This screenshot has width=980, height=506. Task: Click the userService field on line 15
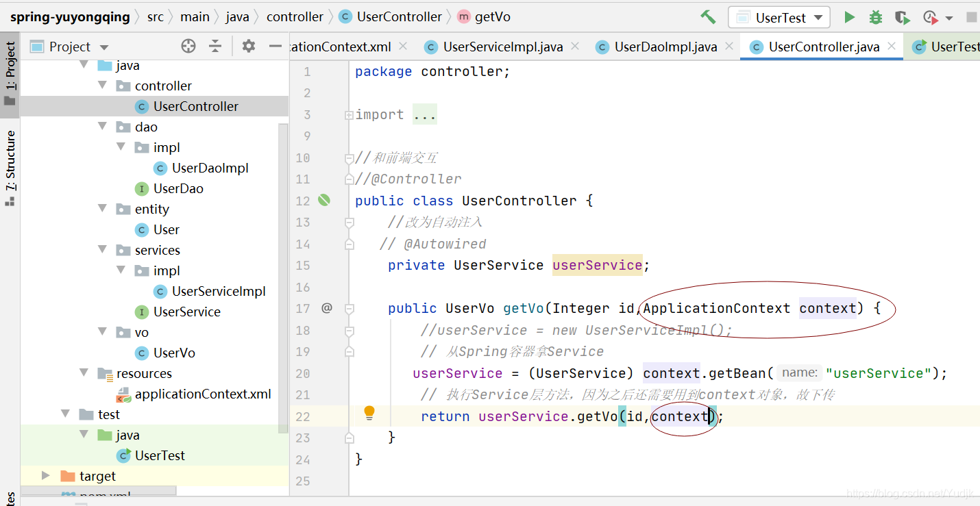(x=597, y=265)
